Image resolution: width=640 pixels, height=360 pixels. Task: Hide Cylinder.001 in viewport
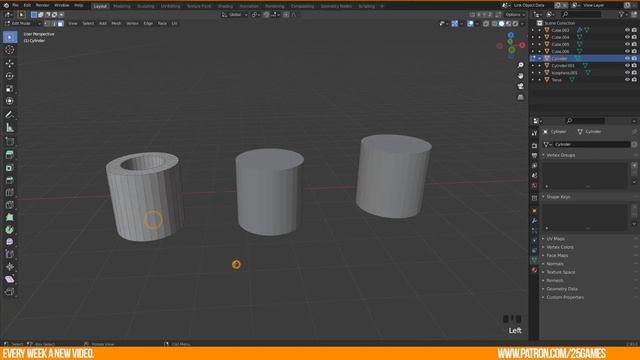(627, 66)
